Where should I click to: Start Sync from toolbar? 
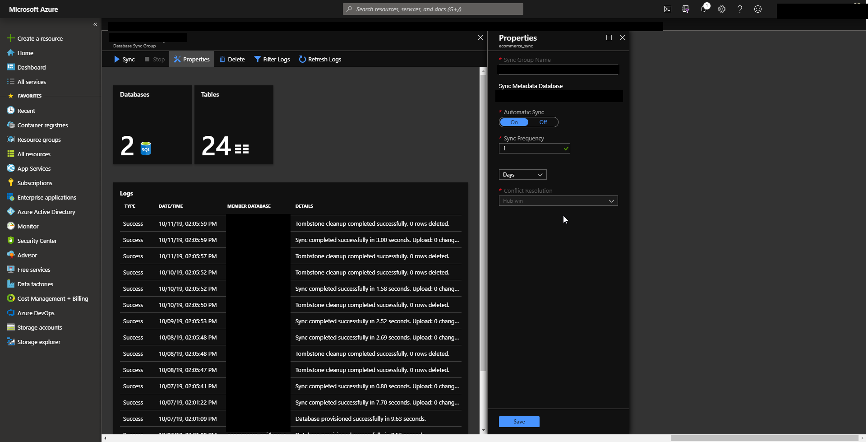[x=125, y=59]
